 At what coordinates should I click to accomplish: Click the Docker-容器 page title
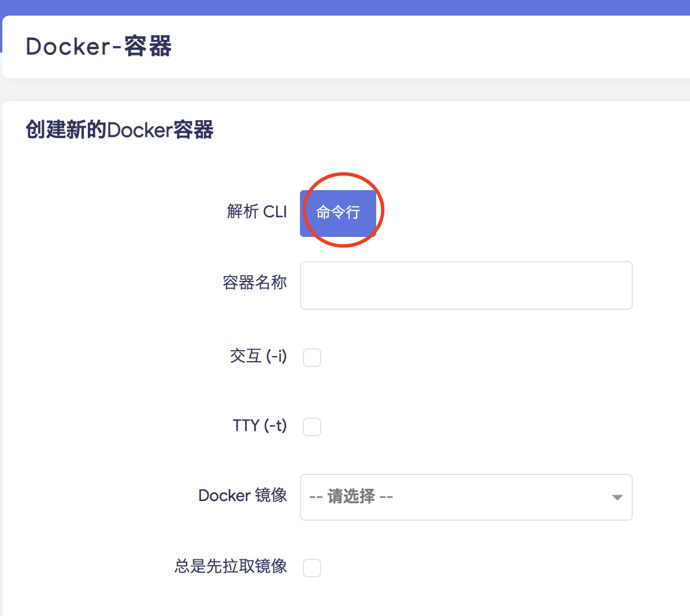pos(97,46)
